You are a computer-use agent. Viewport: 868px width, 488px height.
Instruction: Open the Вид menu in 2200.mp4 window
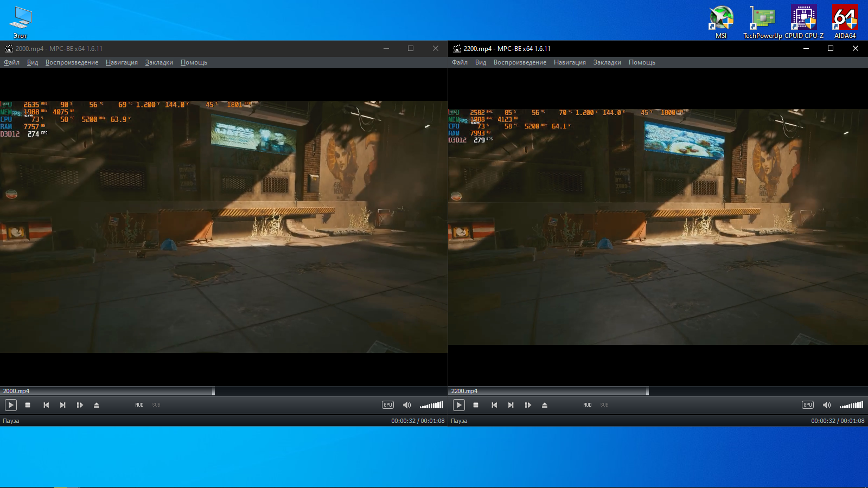point(481,62)
